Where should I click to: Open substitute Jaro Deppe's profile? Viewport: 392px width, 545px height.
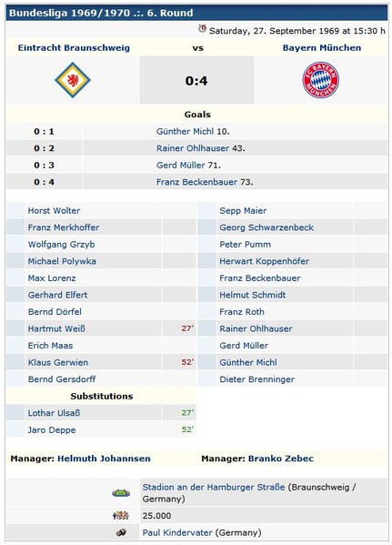pyautogui.click(x=52, y=430)
